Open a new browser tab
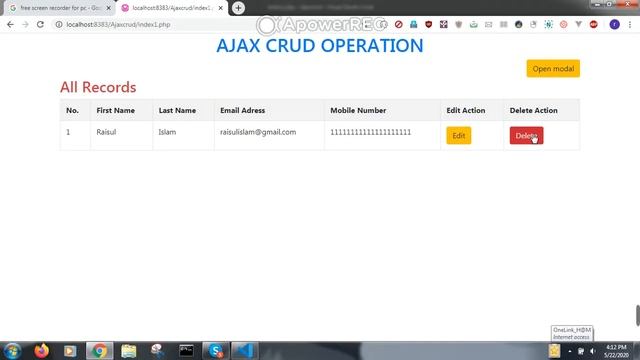 point(238,8)
